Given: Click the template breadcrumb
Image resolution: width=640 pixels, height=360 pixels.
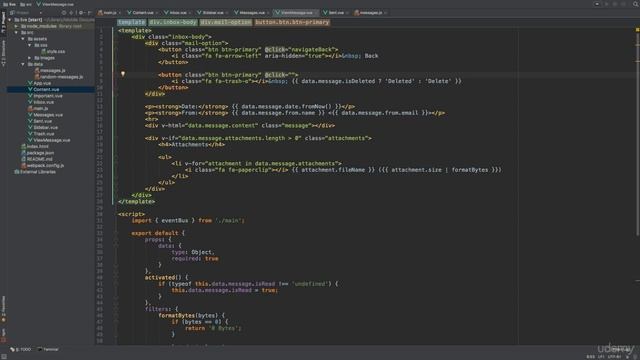Looking at the screenshot, I should pyautogui.click(x=131, y=22).
